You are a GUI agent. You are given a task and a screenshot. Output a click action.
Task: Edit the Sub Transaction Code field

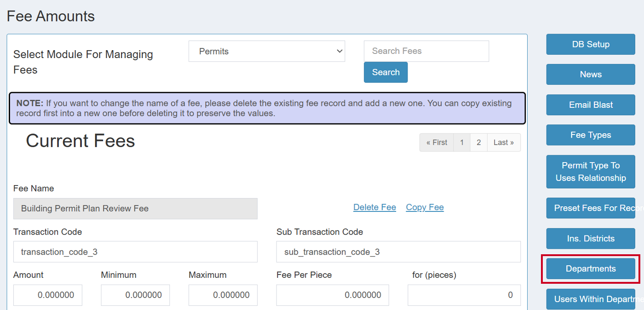coord(398,252)
